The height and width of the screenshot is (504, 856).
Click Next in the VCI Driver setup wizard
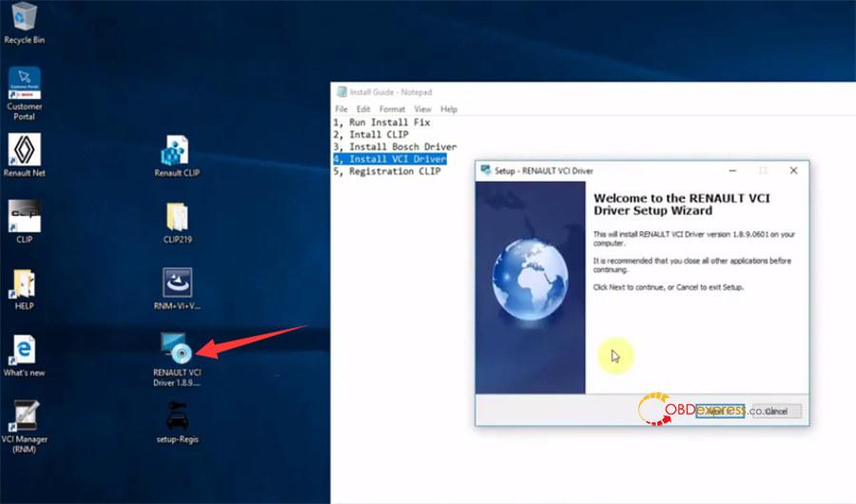(x=720, y=411)
